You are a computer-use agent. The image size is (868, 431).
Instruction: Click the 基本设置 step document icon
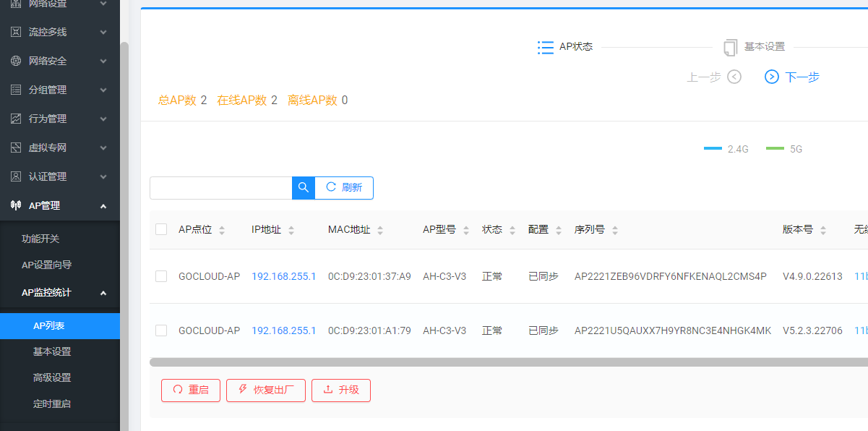point(731,47)
